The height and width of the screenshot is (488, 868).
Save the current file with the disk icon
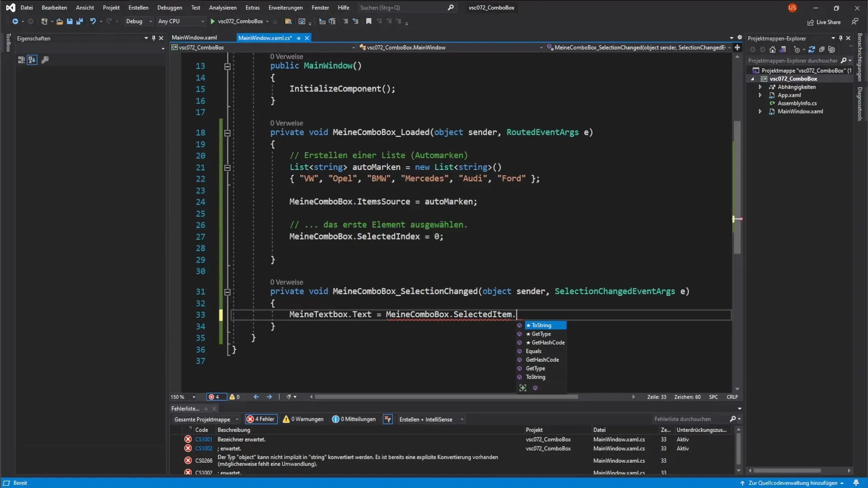(x=70, y=21)
